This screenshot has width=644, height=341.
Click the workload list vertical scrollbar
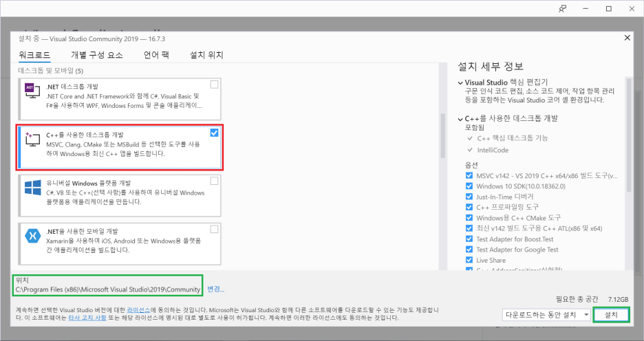point(443,135)
